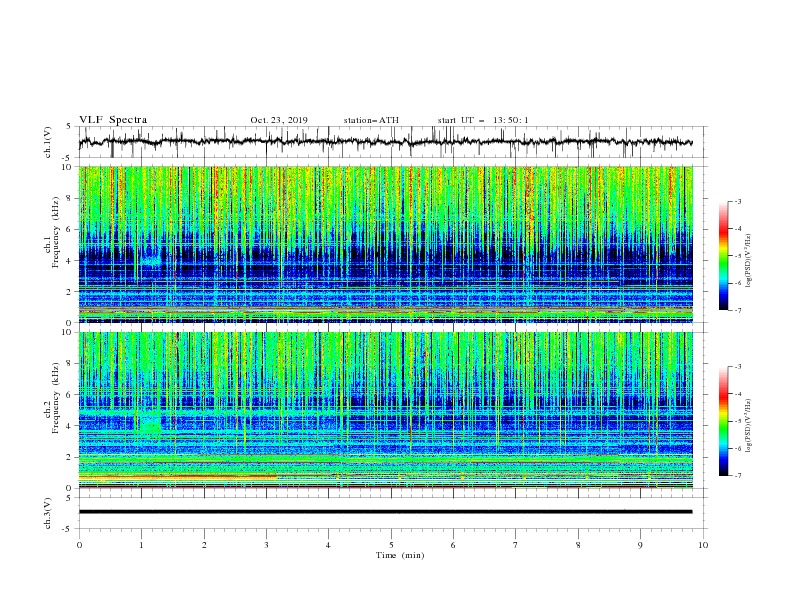Click the 'Time (min)' axis label
The image size is (792, 612).
coord(400,555)
